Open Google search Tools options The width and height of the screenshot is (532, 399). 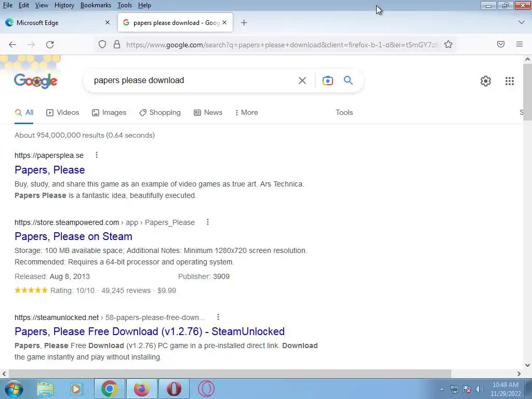344,112
